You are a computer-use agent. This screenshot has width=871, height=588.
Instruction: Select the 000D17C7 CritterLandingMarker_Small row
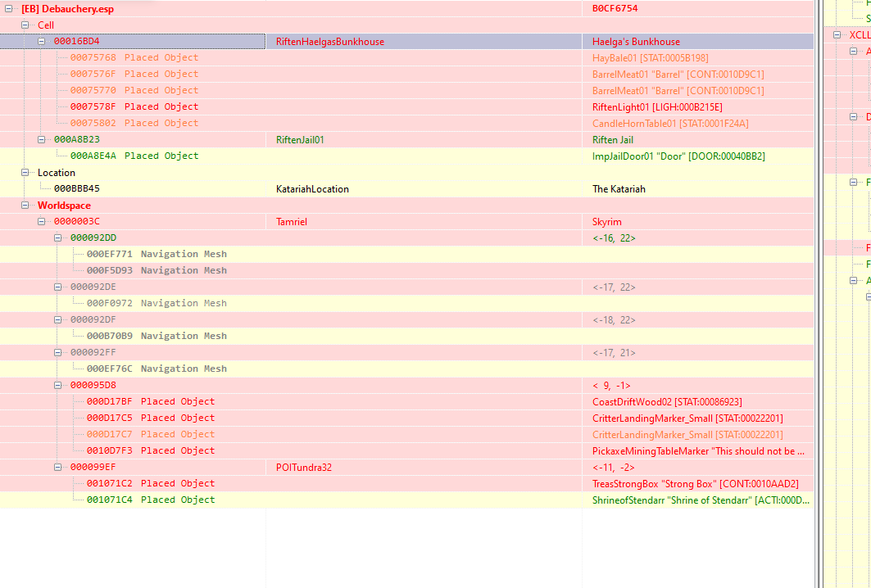406,434
